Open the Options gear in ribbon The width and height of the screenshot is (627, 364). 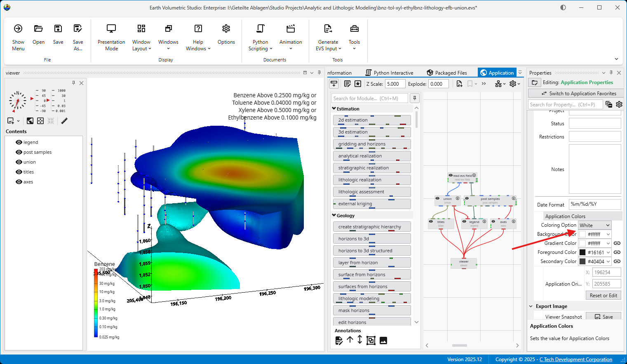[x=226, y=29]
